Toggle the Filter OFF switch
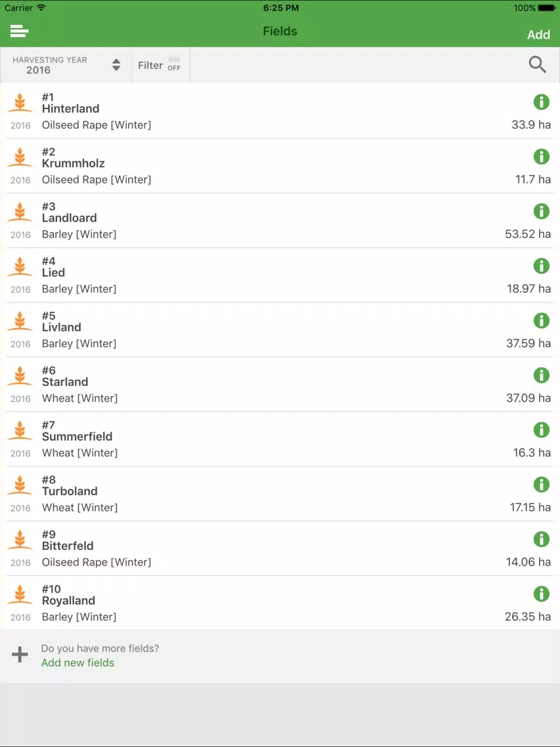 tap(174, 63)
